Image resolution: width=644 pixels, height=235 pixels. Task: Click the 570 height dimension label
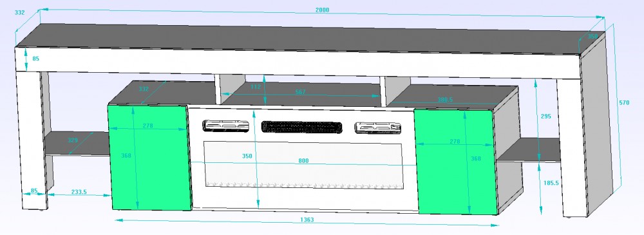(624, 103)
